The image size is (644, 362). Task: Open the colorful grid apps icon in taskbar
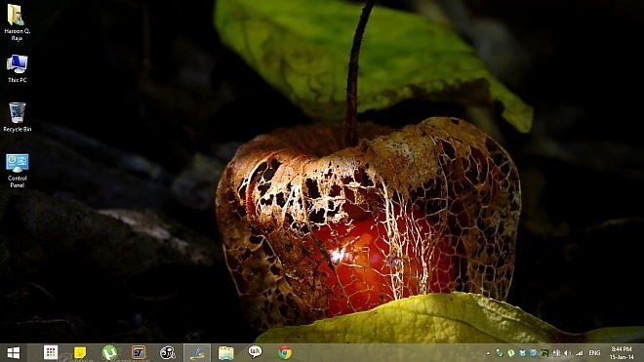tap(51, 352)
